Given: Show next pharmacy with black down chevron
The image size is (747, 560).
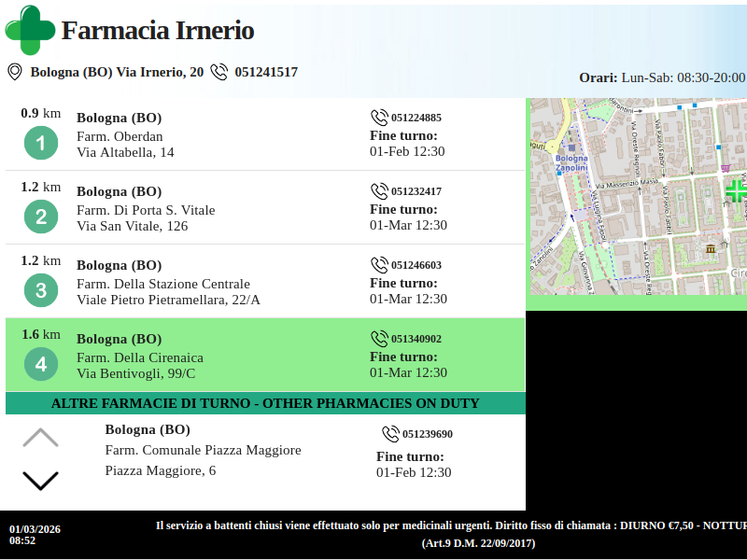Looking at the screenshot, I should (x=40, y=481).
